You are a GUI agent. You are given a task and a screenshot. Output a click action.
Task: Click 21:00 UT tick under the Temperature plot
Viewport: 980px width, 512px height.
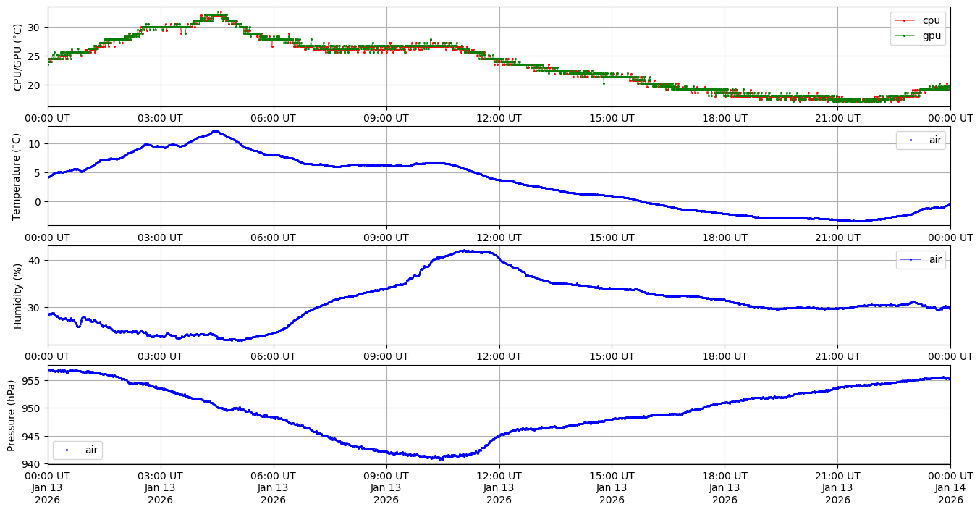pyautogui.click(x=837, y=237)
